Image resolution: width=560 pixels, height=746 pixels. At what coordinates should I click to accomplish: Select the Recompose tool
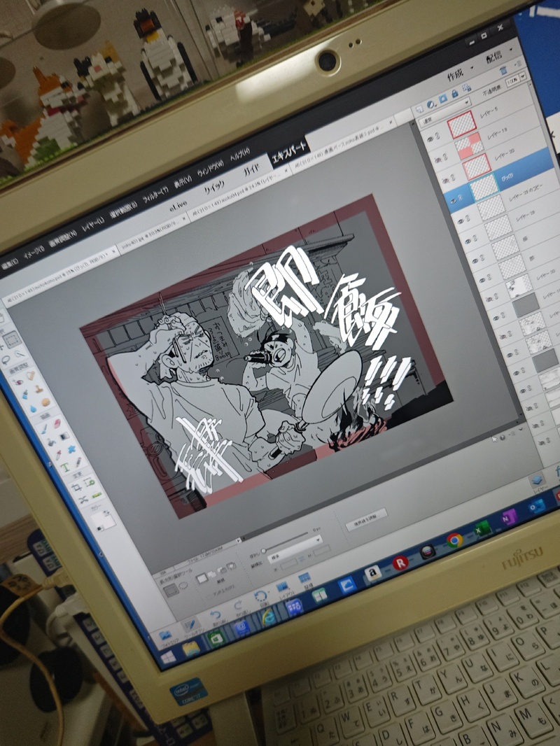point(89,484)
